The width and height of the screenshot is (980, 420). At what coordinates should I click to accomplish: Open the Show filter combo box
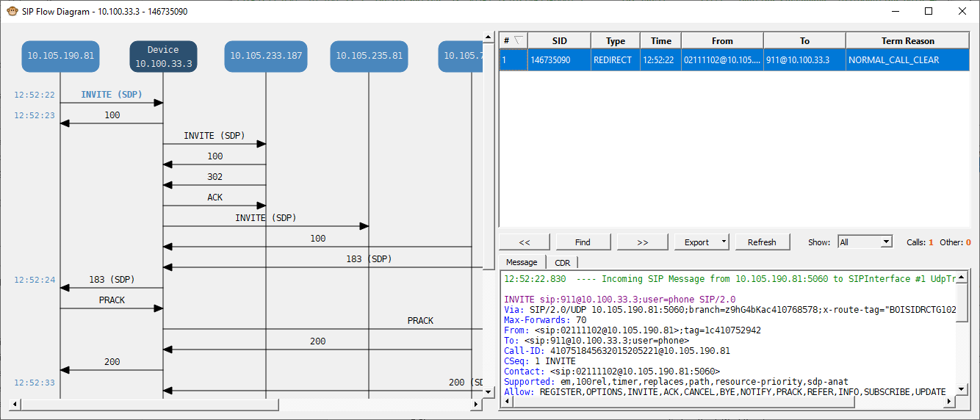(865, 242)
